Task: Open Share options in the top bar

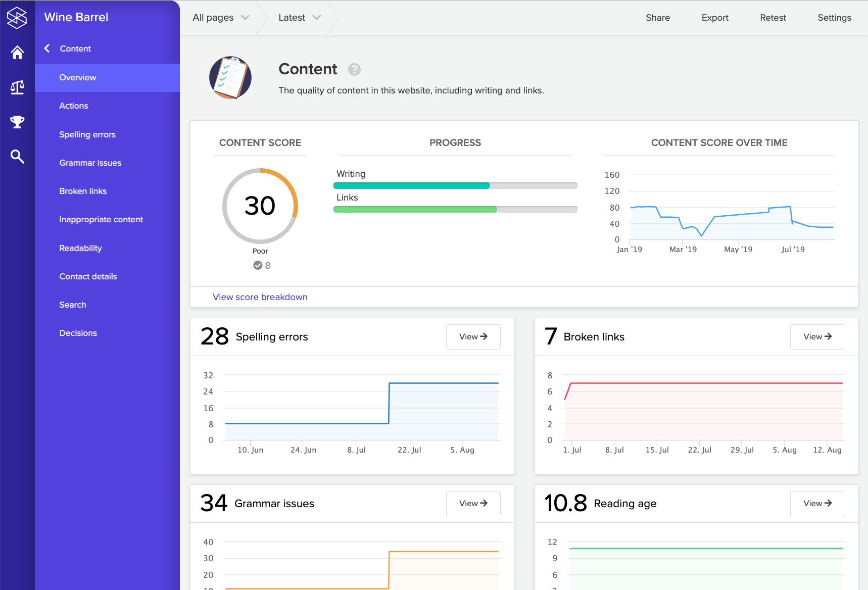Action: coord(657,17)
